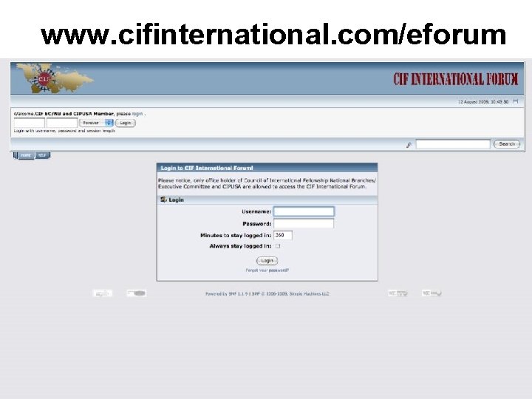Click the Login to CIF International Forum! heading

click(207, 168)
